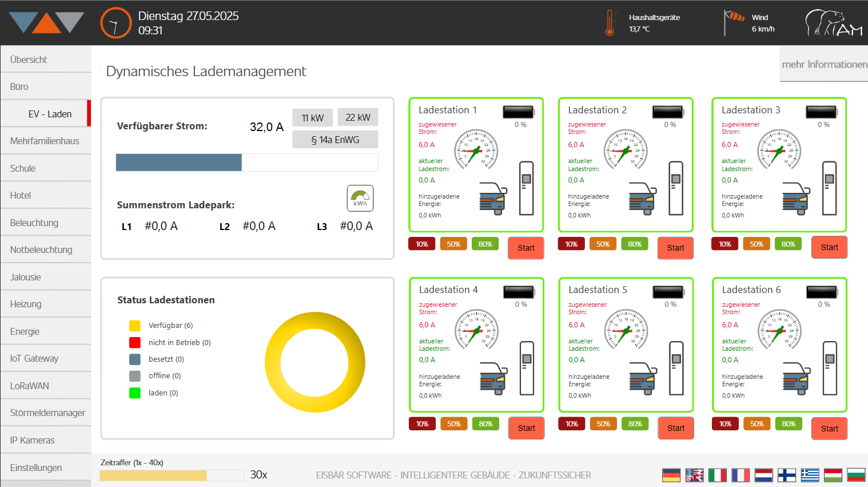View IP Kameras
The width and height of the screenshot is (868, 487).
click(x=46, y=440)
